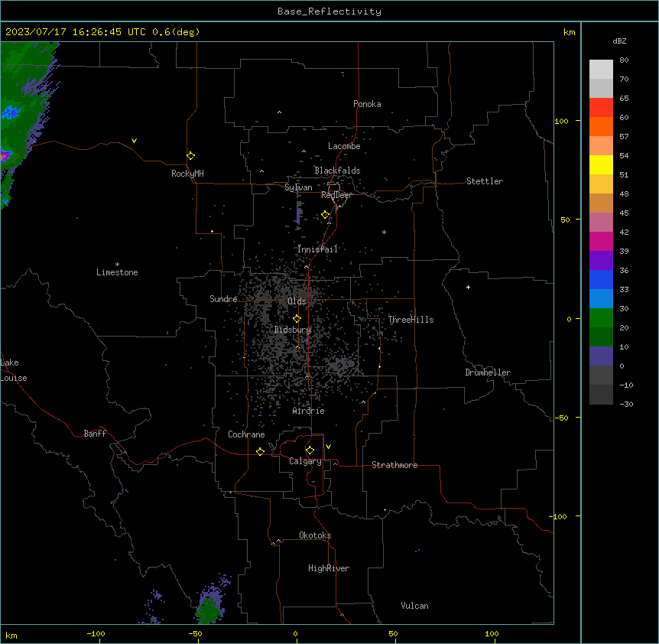Pick the bright yellow swatch in dBZ legend
The height and width of the screenshot is (644, 659).
tap(601, 164)
